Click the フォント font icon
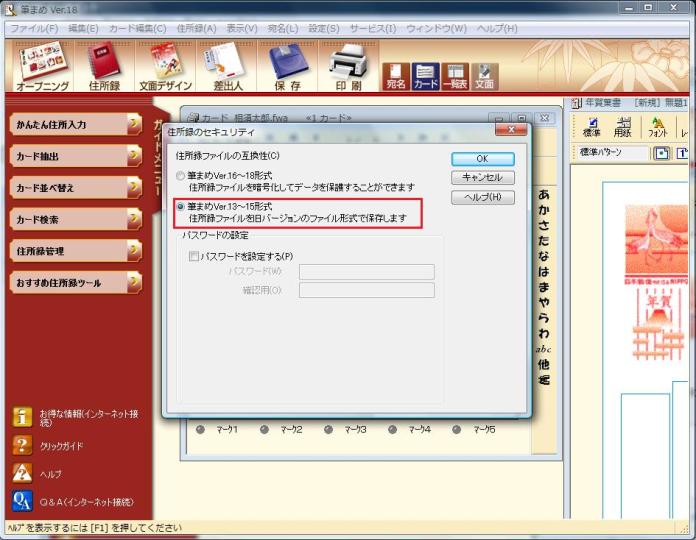 pyautogui.click(x=657, y=127)
